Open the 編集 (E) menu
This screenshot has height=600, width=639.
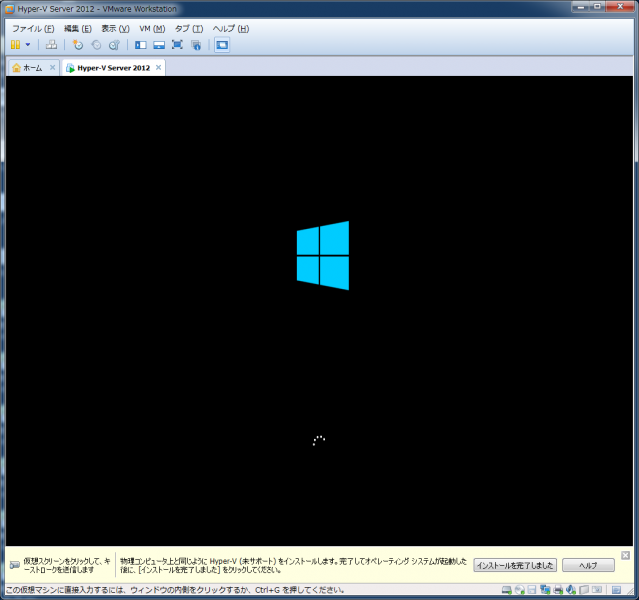[x=77, y=29]
